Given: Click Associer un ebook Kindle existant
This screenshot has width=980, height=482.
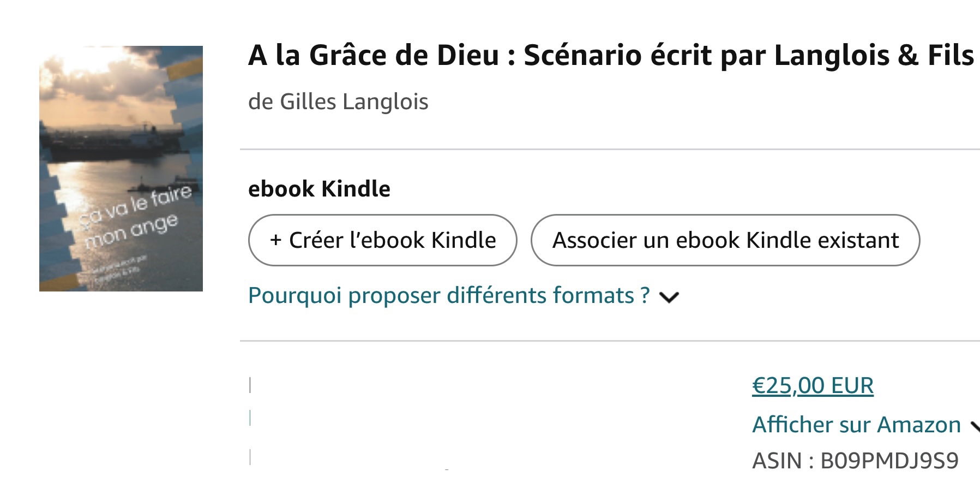Looking at the screenshot, I should point(725,240).
